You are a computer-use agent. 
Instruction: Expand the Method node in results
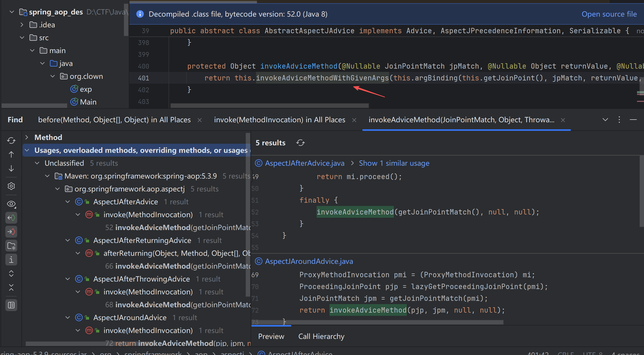pos(27,137)
